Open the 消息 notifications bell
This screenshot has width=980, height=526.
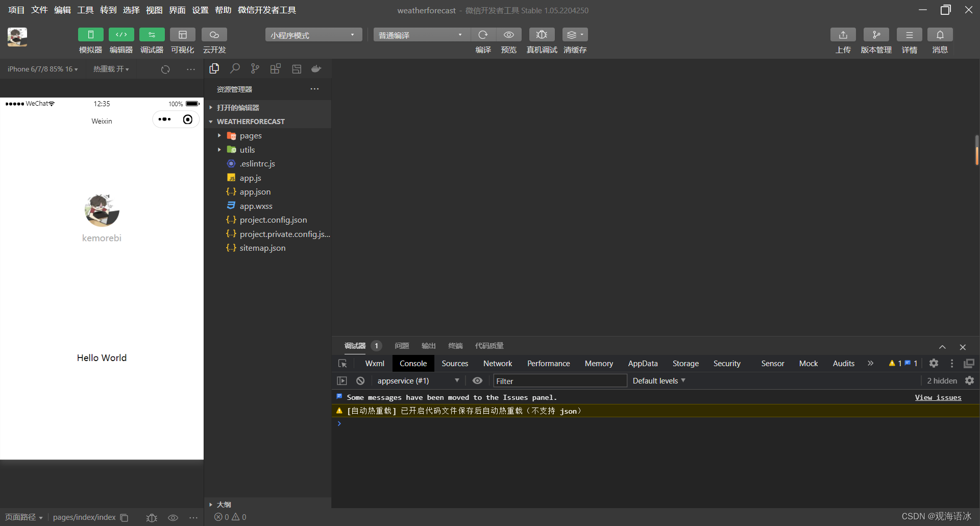click(940, 35)
